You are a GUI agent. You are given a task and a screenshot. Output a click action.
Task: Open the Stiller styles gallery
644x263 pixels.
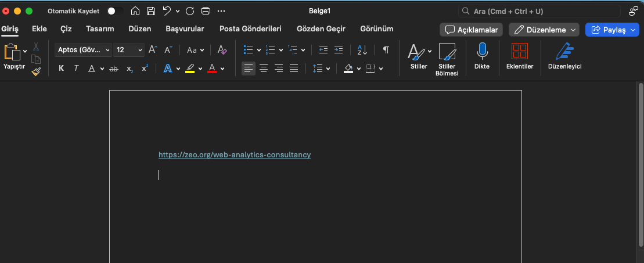tap(419, 57)
